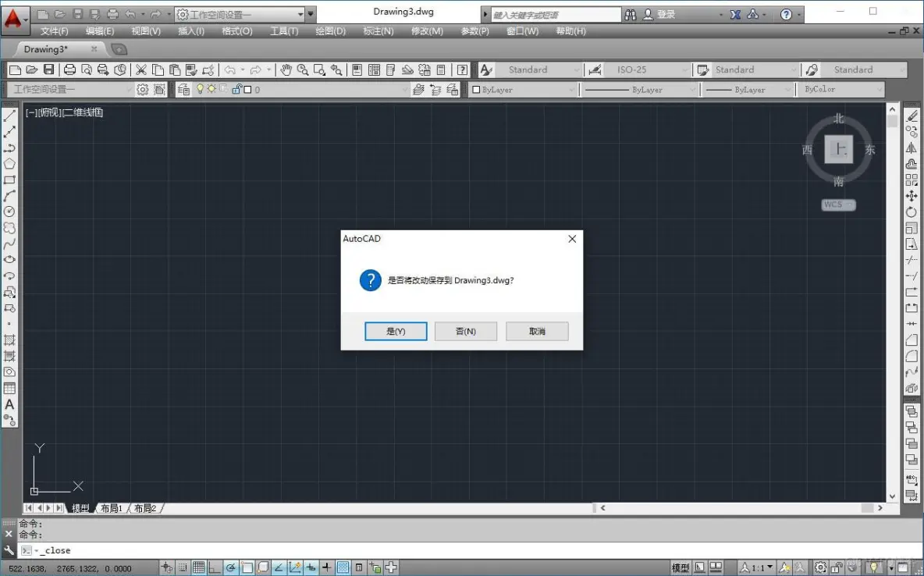
Task: Toggle Polar tracking in status bar
Action: (x=231, y=567)
